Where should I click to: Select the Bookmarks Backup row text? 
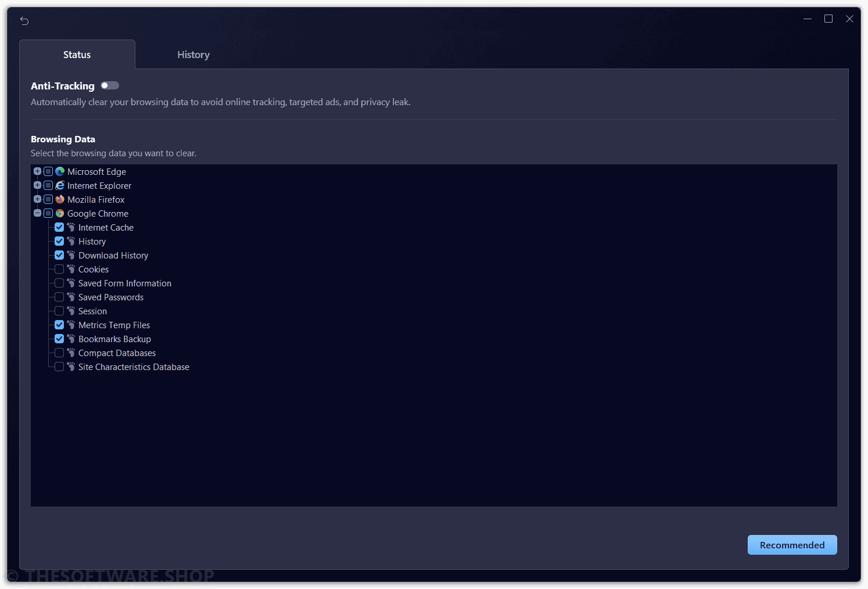(114, 339)
